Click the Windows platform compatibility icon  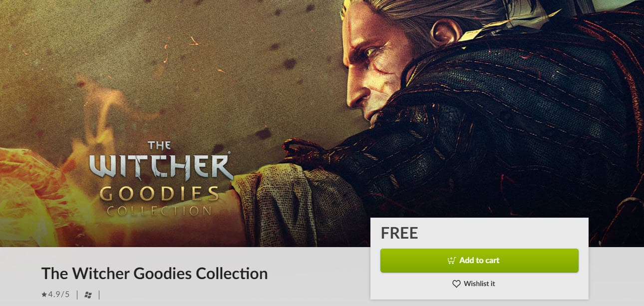88,295
